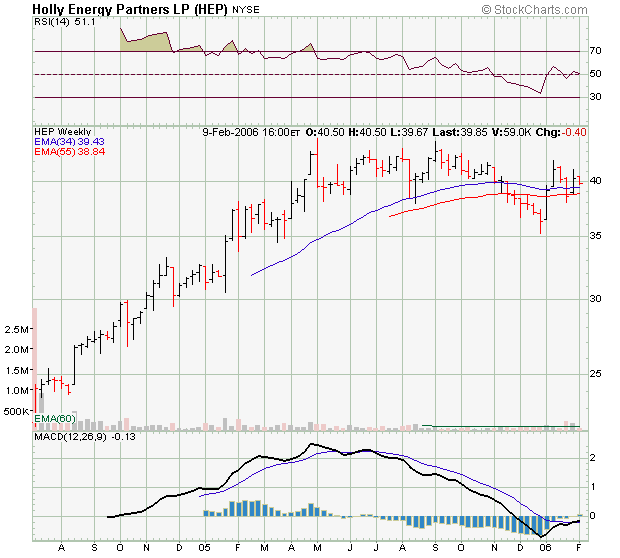The image size is (620, 558).
Task: Click the Last:39.85 value
Action: click(x=460, y=132)
